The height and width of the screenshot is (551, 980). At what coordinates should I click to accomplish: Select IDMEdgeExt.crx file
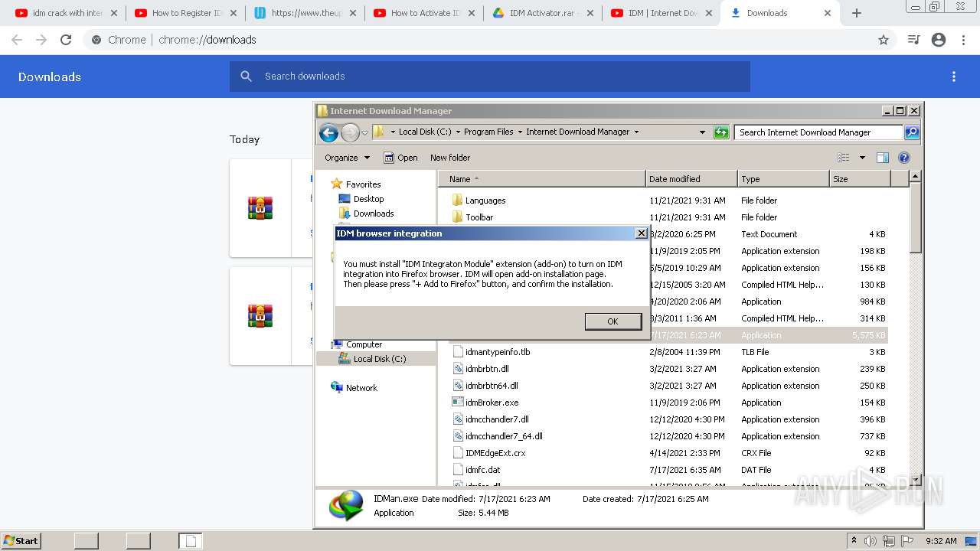pyautogui.click(x=495, y=453)
